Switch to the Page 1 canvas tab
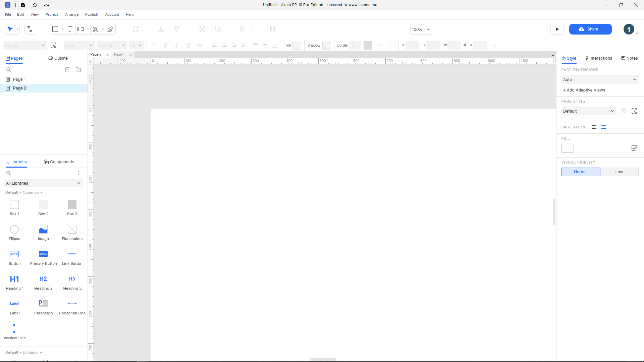 coord(119,54)
